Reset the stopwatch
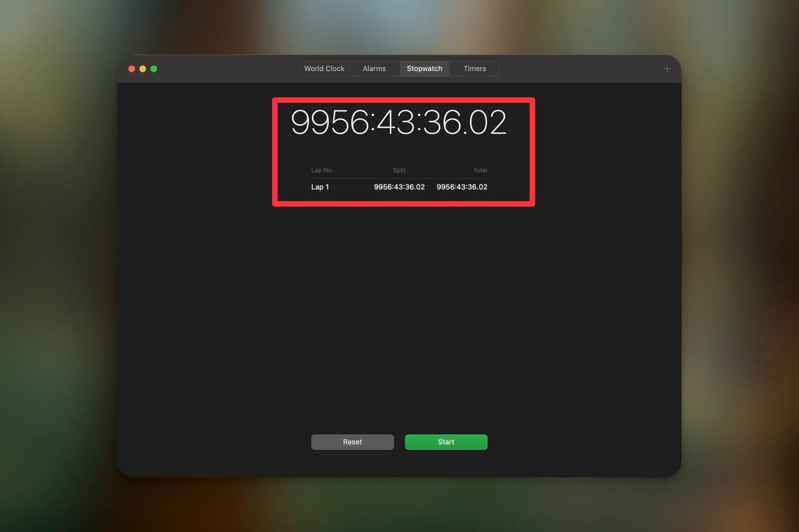Viewport: 799px width, 532px height. [352, 442]
